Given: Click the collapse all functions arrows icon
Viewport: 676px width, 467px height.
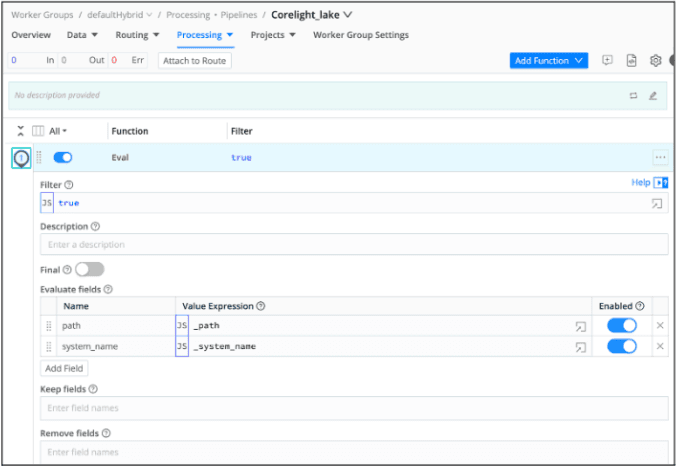Looking at the screenshot, I should point(20,131).
